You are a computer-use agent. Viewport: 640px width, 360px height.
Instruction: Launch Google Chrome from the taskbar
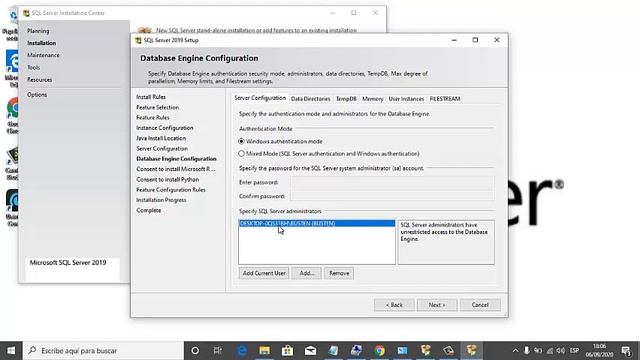pyautogui.click(x=380, y=351)
